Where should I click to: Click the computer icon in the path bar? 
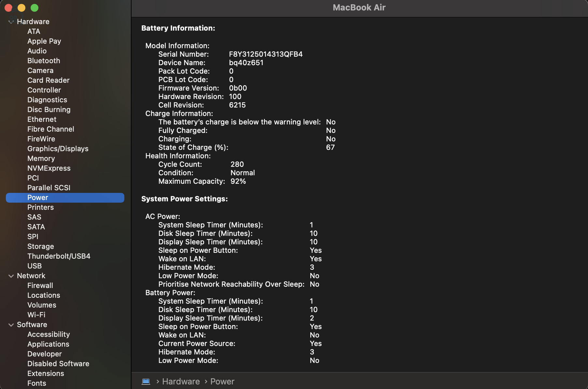pos(146,382)
